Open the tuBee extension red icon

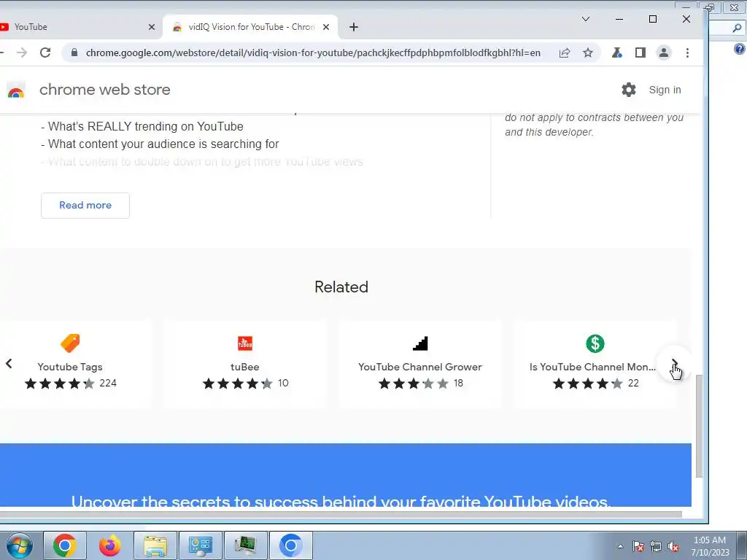point(245,343)
